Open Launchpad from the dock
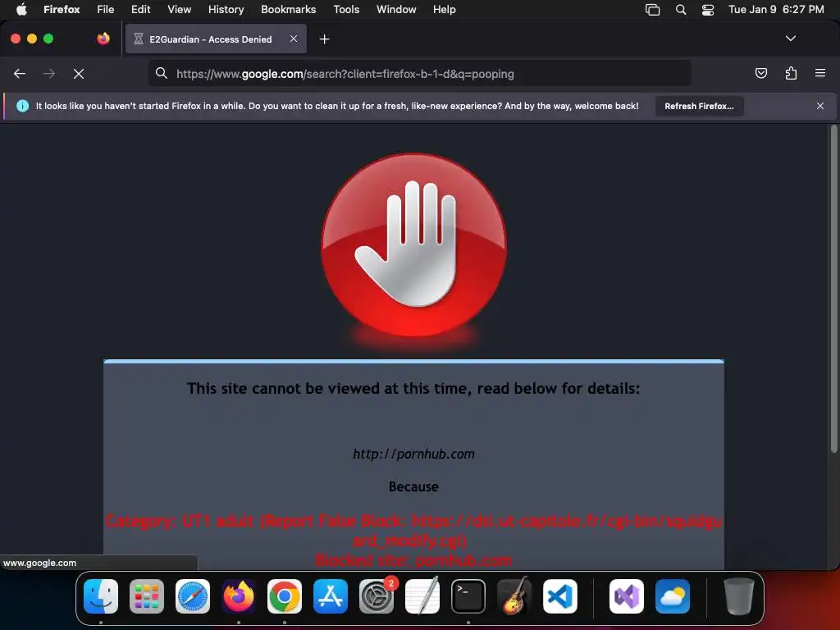This screenshot has height=630, width=840. [x=147, y=596]
